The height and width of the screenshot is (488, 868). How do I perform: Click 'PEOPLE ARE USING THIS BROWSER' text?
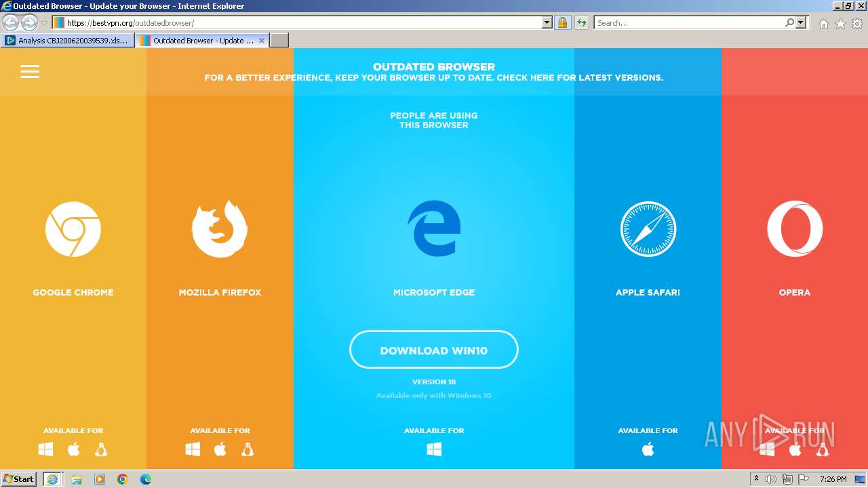434,120
